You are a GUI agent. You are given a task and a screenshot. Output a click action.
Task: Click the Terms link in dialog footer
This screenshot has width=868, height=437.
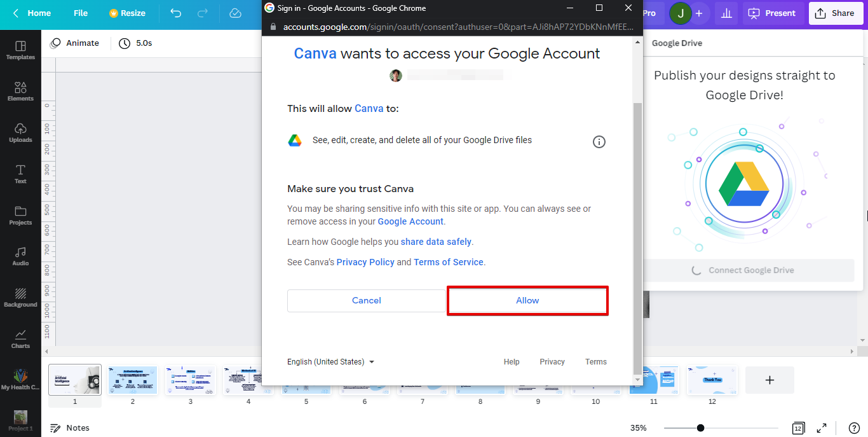point(596,362)
